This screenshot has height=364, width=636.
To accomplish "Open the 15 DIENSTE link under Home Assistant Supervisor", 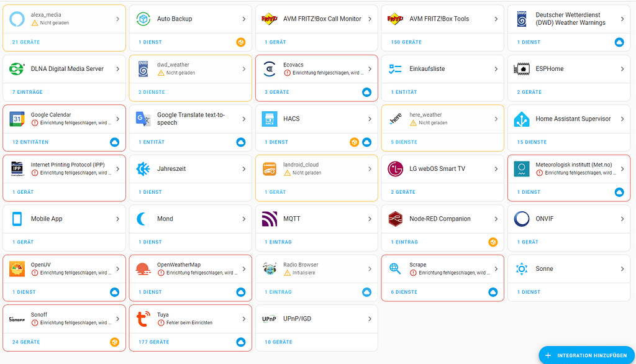I will (531, 142).
